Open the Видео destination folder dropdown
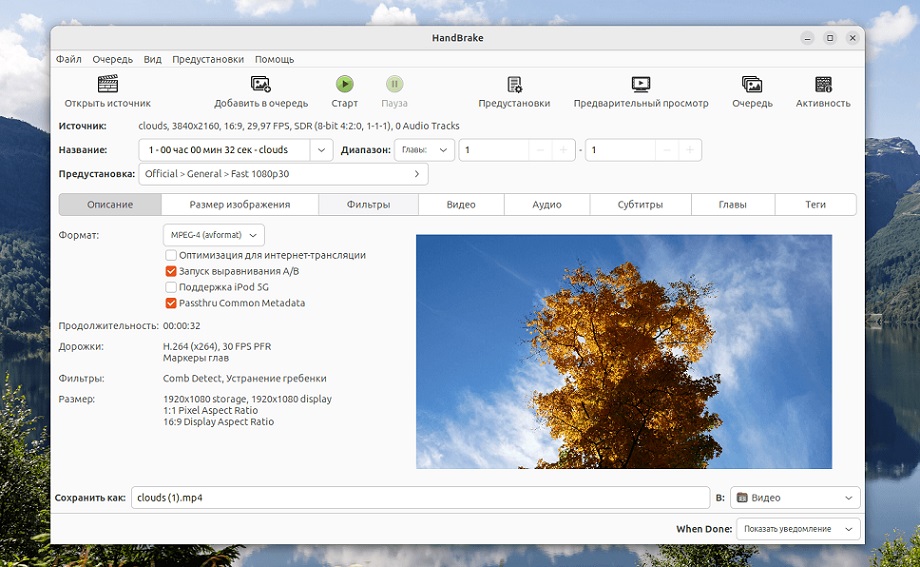920x567 pixels. point(795,498)
